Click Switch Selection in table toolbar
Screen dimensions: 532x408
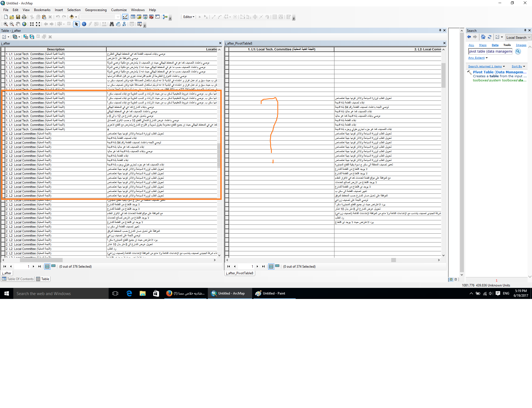32,37
